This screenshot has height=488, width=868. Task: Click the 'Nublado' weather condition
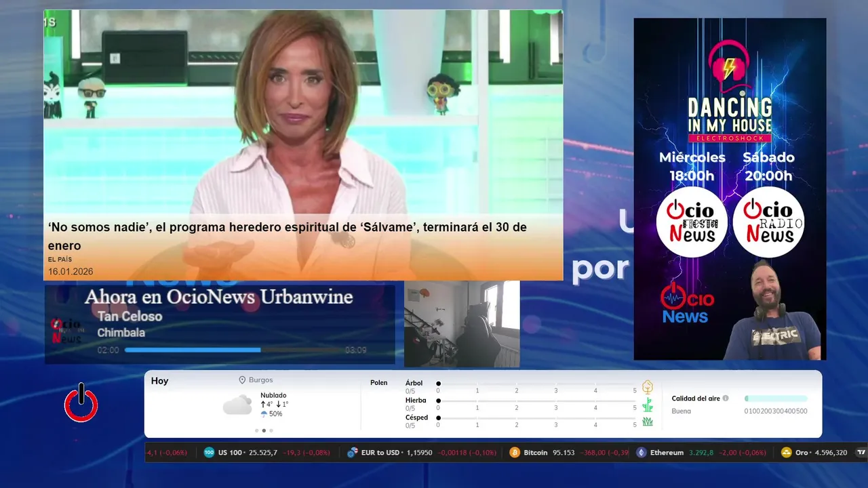[x=273, y=395]
